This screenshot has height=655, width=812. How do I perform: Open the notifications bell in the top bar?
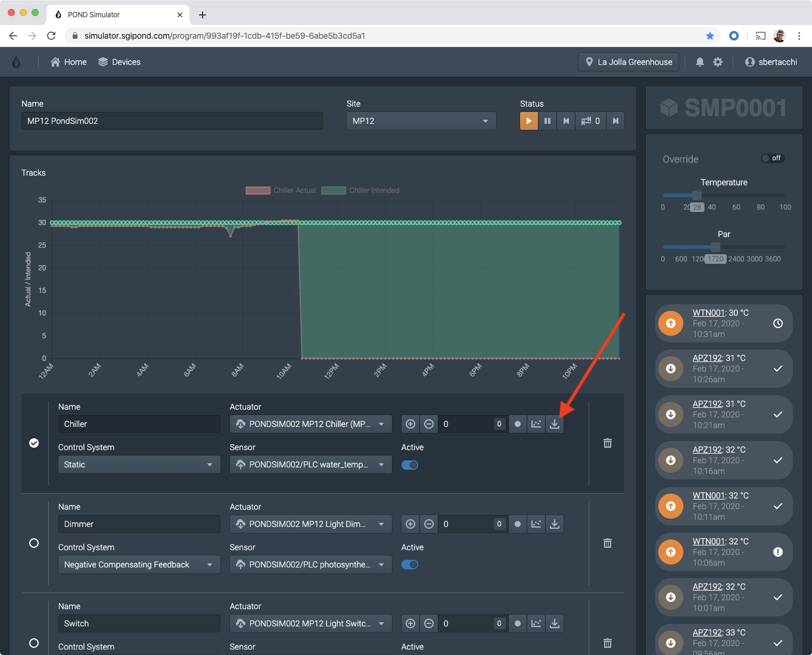[699, 61]
